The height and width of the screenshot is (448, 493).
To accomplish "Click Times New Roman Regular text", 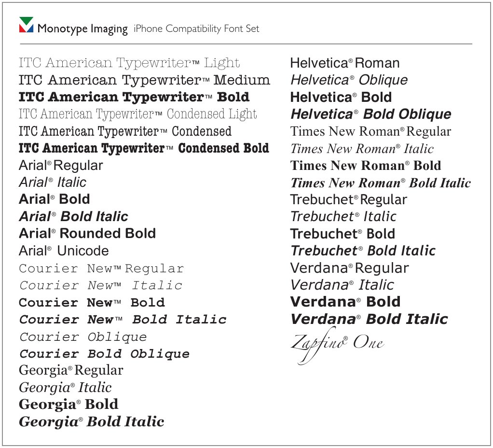I will [x=370, y=131].
